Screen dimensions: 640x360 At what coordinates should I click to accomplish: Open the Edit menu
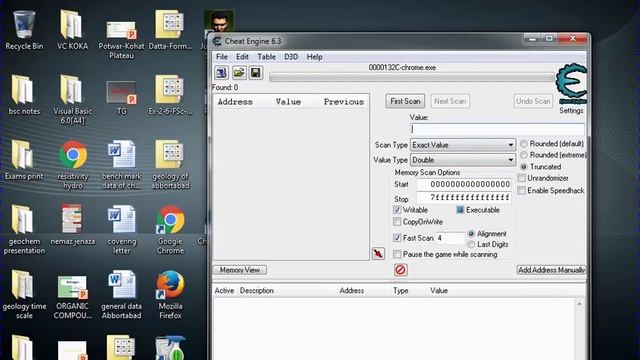(x=242, y=57)
